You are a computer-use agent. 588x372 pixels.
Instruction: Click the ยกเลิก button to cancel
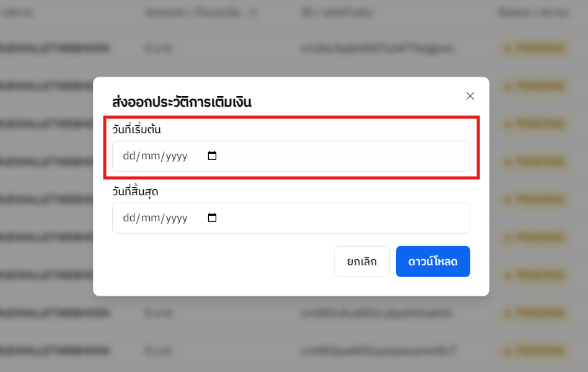361,261
